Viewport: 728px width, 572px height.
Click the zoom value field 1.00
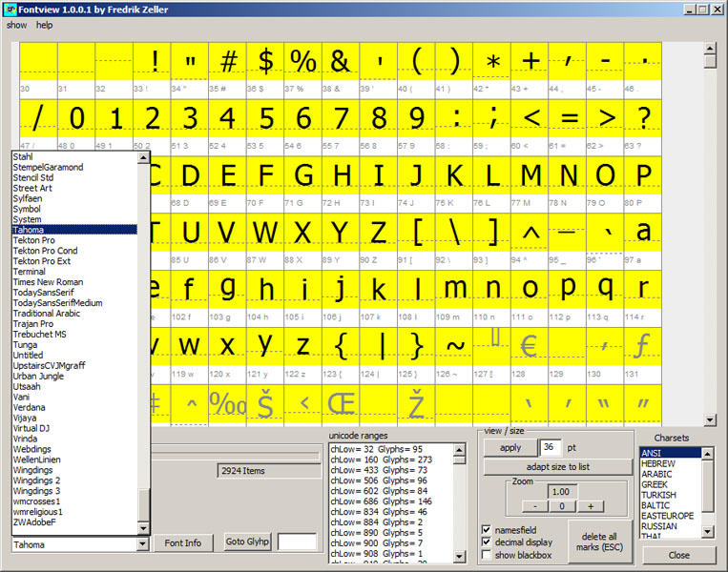pos(561,492)
